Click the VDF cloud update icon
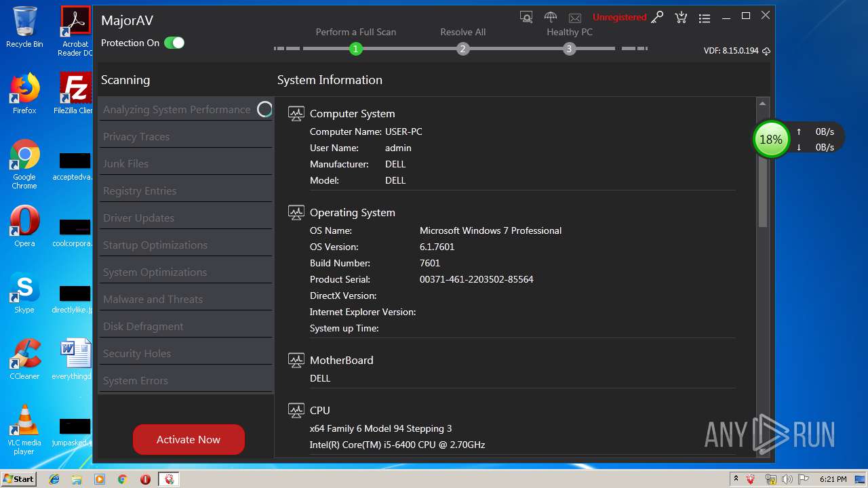 [x=766, y=51]
